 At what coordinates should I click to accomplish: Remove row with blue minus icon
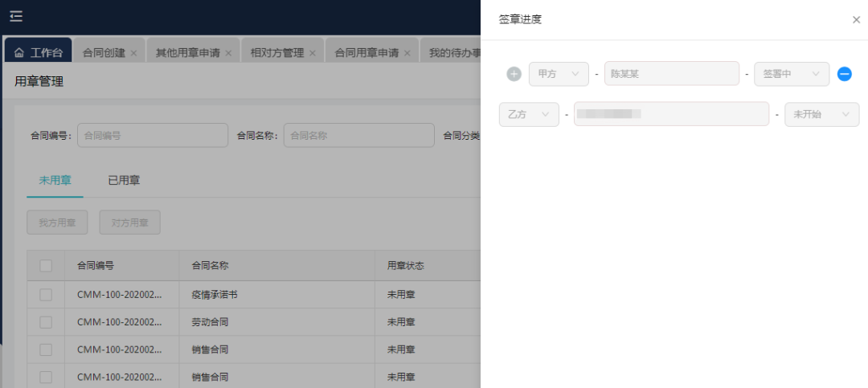(x=844, y=74)
